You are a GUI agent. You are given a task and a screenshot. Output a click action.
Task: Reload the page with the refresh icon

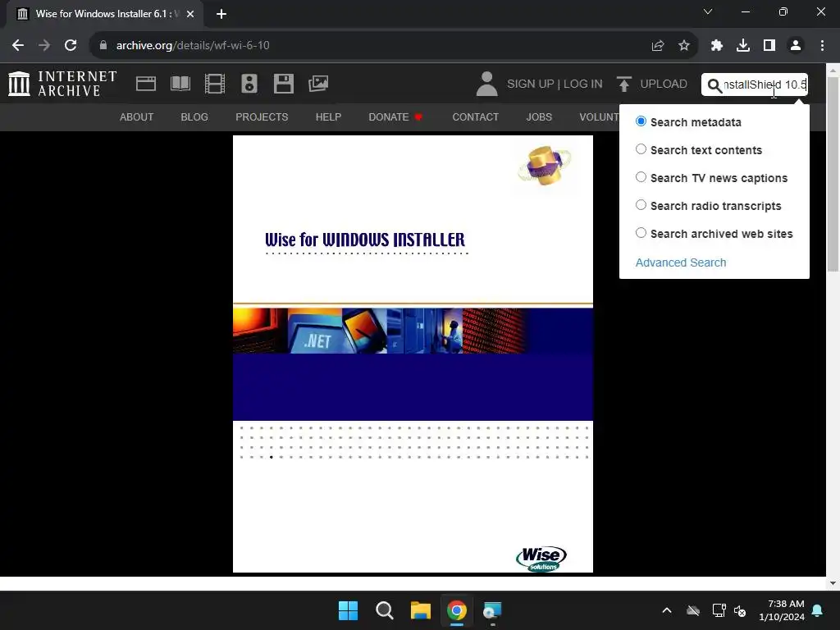click(x=71, y=46)
